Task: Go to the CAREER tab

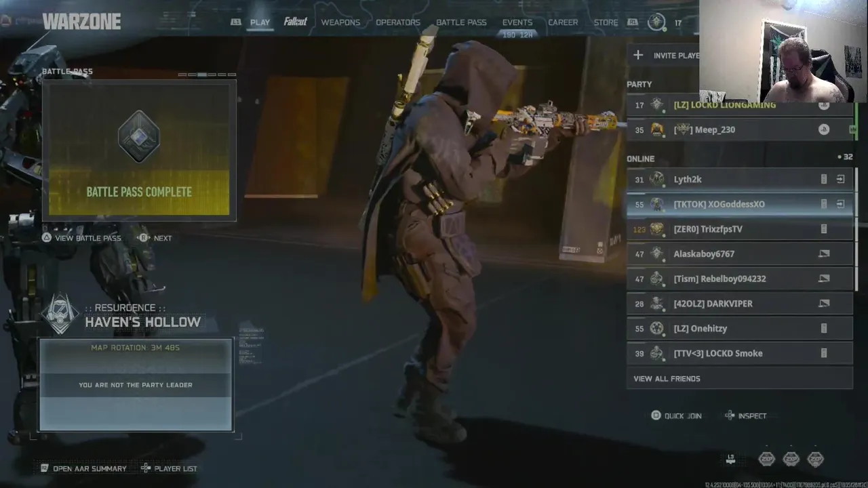Action: 563,22
